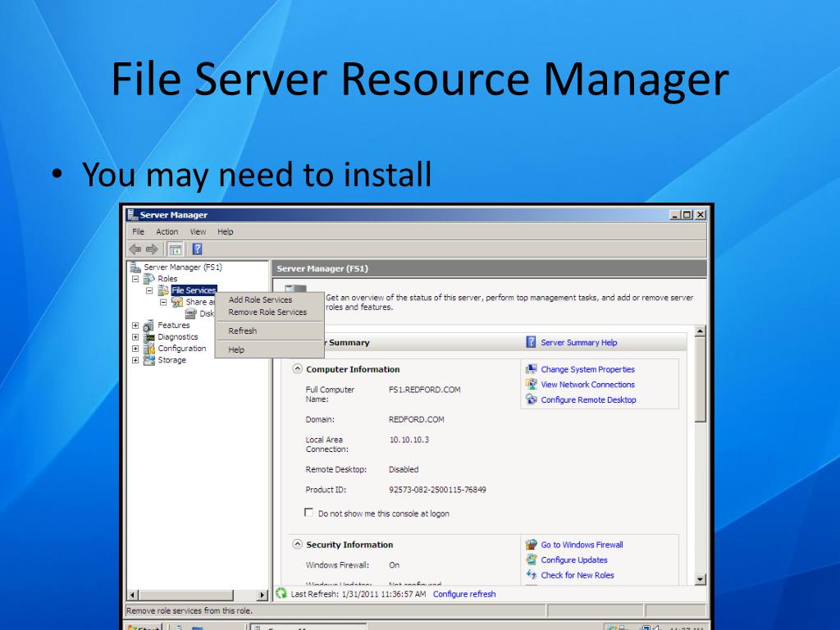The width and height of the screenshot is (840, 630).
Task: Toggle the show/hide console tree icon
Action: tap(176, 249)
